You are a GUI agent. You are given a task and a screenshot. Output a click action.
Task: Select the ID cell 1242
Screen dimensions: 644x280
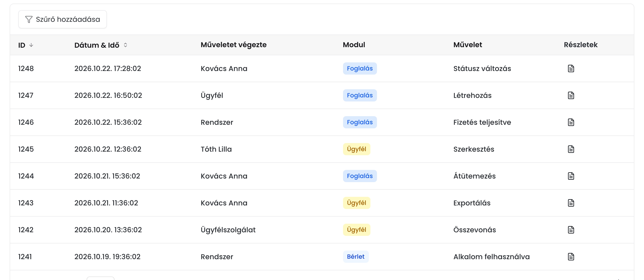(26, 230)
